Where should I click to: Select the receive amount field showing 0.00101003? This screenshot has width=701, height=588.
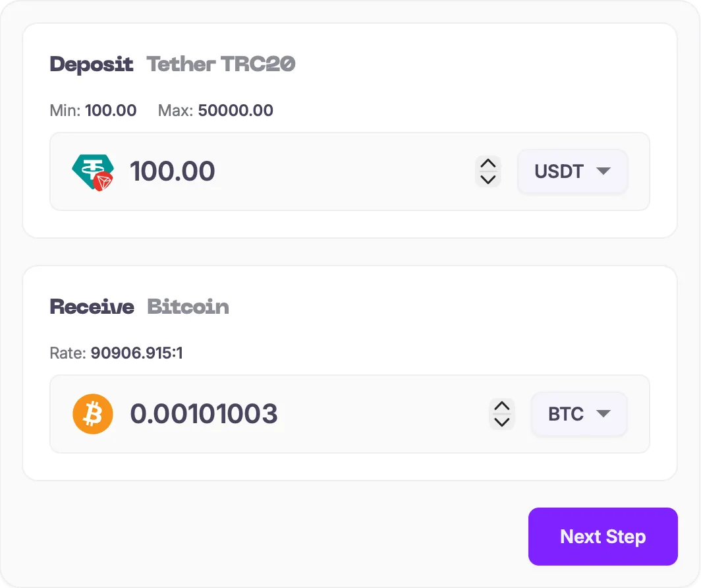click(x=205, y=413)
